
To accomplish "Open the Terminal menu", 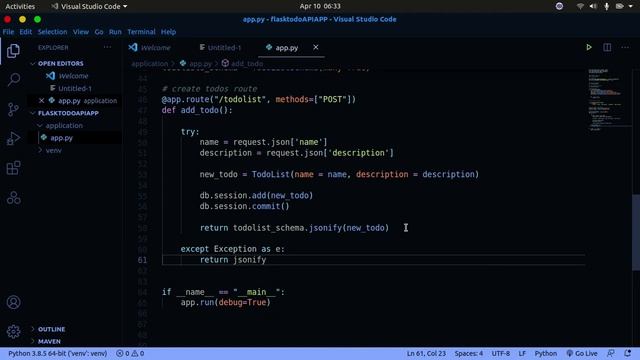I will (141, 32).
